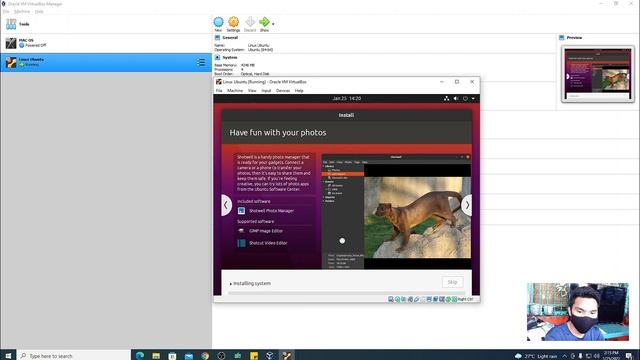The width and height of the screenshot is (640, 360).
Task: Go to previous installer slide
Action: pos(227,205)
